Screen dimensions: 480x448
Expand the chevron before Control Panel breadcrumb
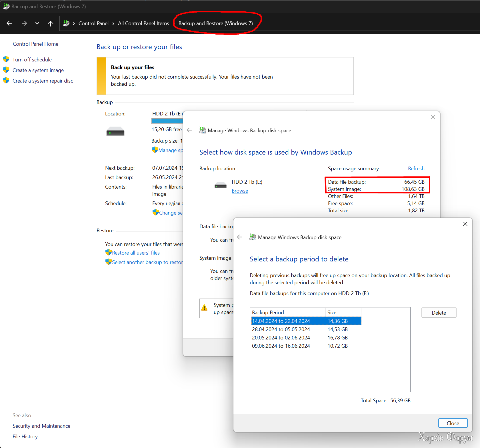pos(74,23)
